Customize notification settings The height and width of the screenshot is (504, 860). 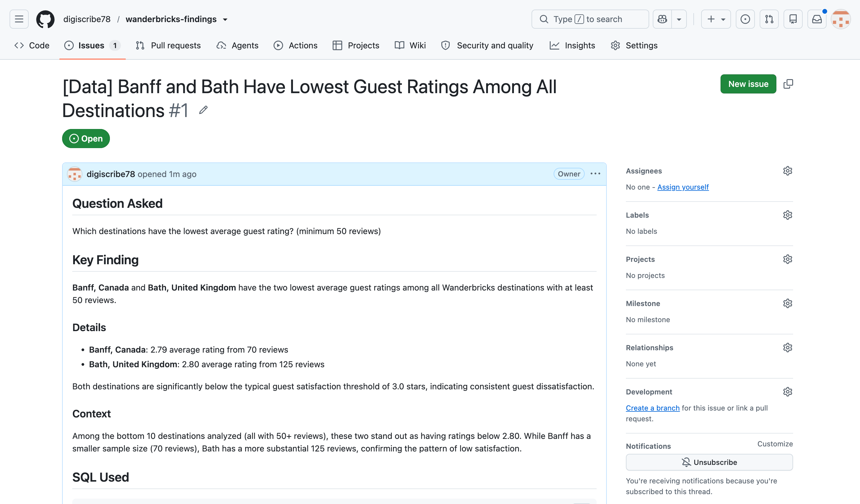(x=775, y=444)
